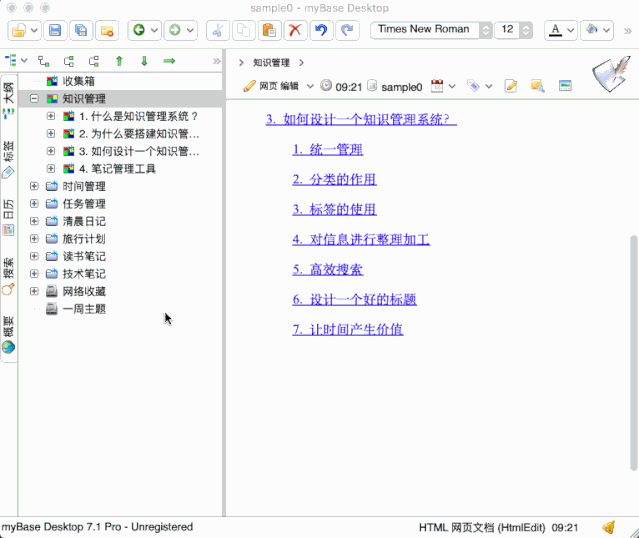
Task: Click the font color A swatch button
Action: click(x=555, y=30)
